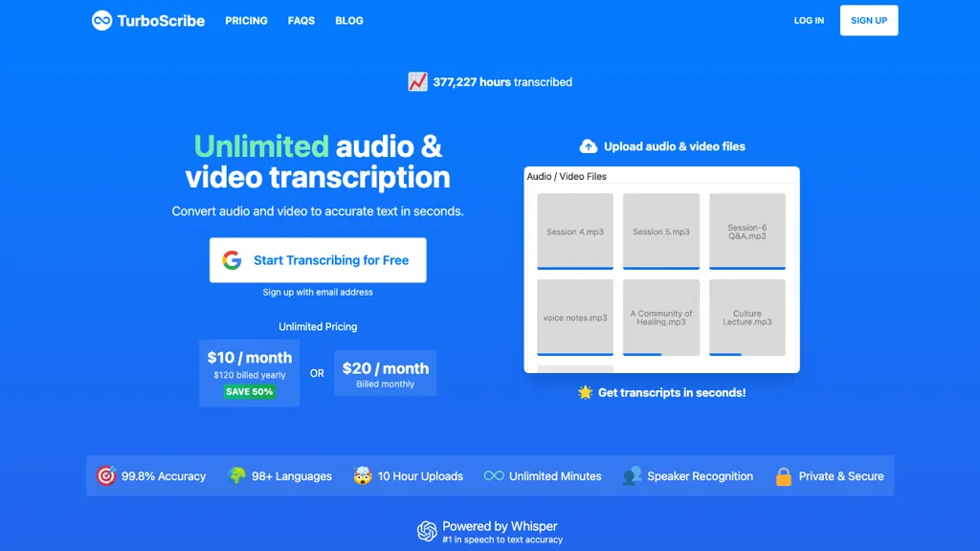Viewport: 980px width, 551px height.
Task: Click the Speaker Recognition people icon
Action: pos(632,475)
